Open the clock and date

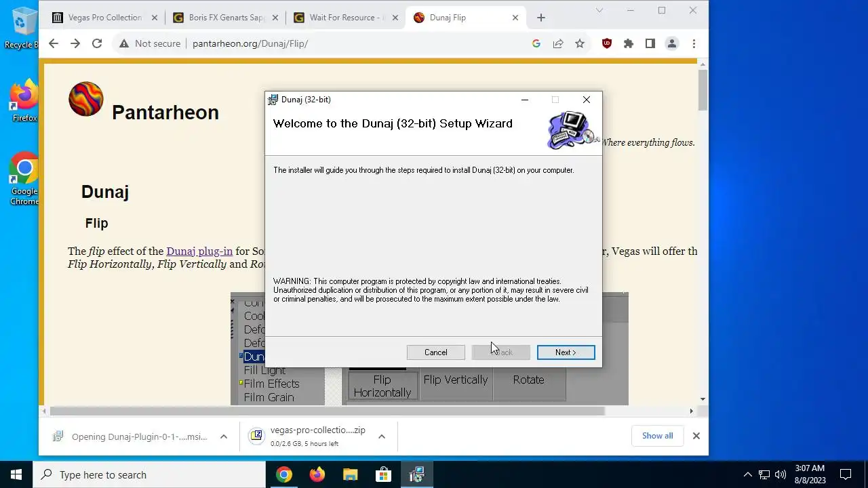tap(810, 474)
